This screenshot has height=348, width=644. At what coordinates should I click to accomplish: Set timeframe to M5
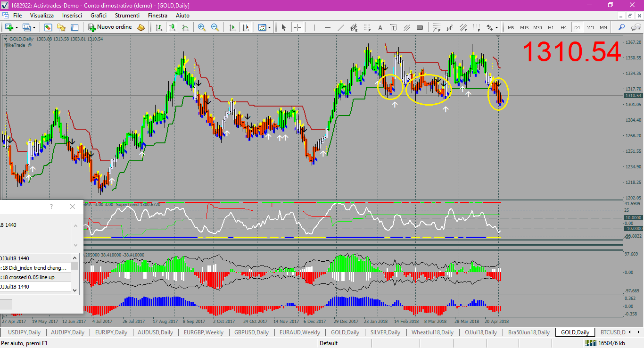coord(511,27)
